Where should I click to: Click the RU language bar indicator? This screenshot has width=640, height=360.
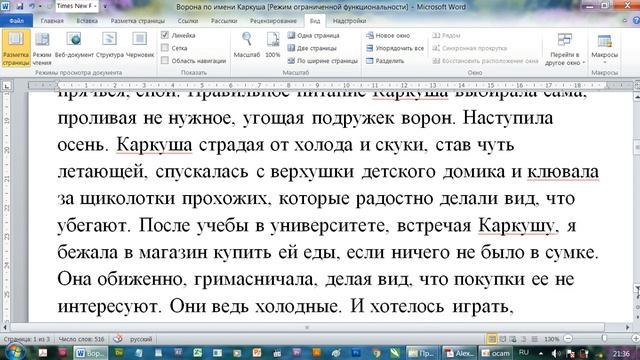pos(524,353)
